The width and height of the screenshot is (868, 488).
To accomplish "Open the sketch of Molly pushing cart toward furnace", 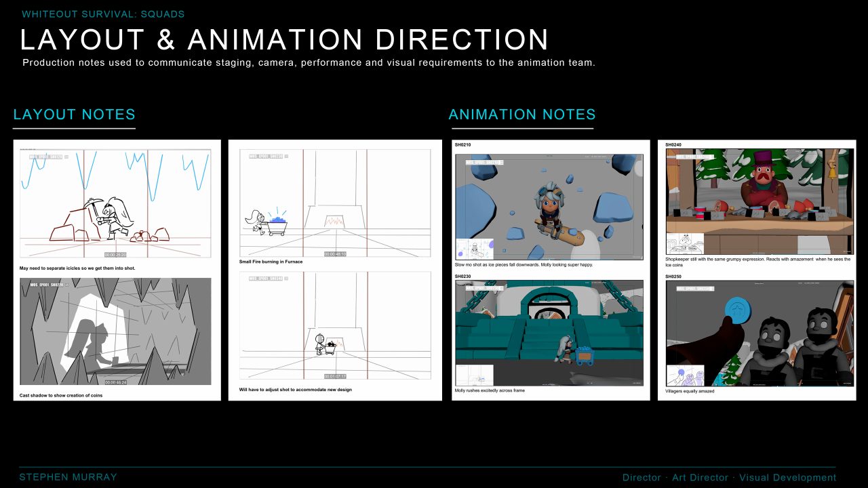I will [x=335, y=203].
